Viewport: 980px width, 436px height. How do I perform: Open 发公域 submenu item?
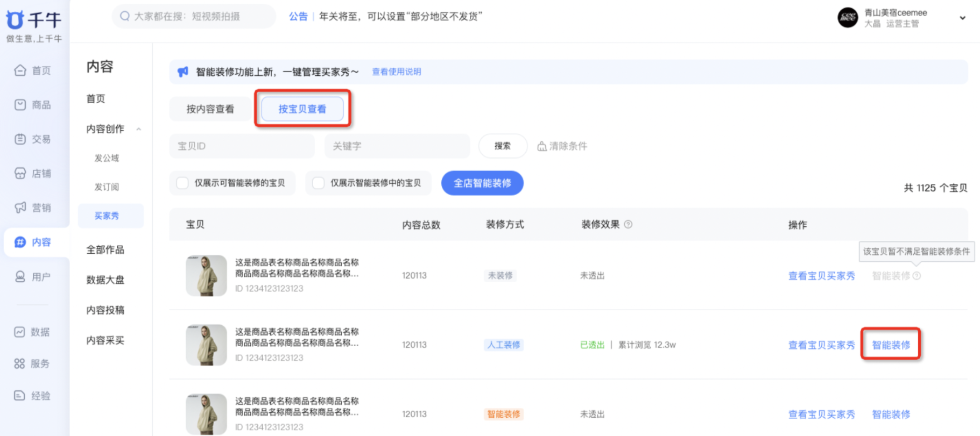[107, 158]
